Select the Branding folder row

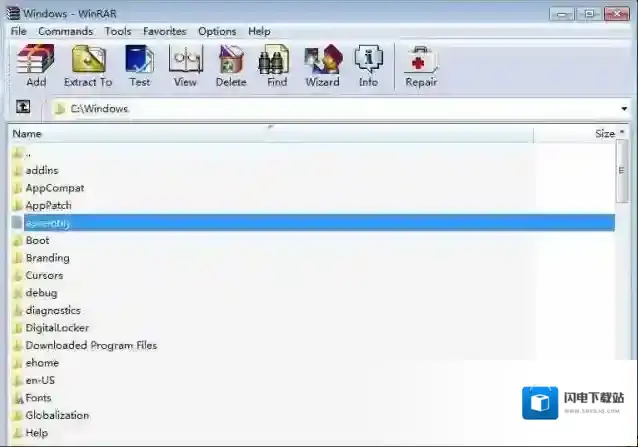313,258
